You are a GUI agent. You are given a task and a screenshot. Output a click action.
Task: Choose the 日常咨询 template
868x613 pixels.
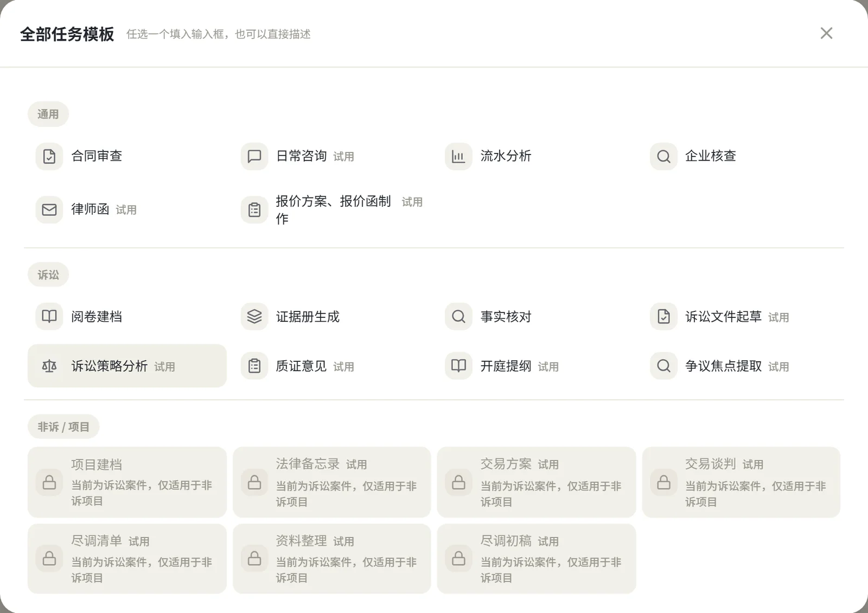pyautogui.click(x=301, y=156)
